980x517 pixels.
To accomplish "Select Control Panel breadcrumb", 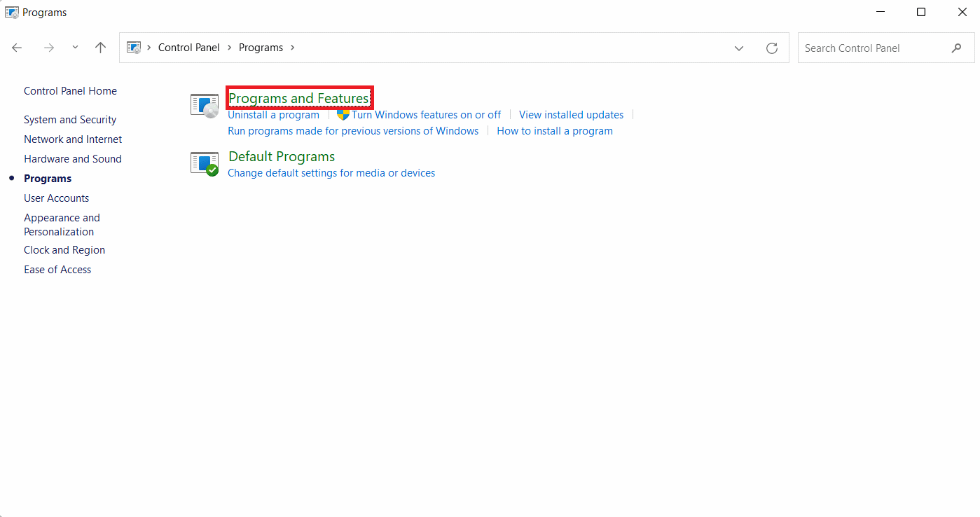I will pyautogui.click(x=189, y=48).
